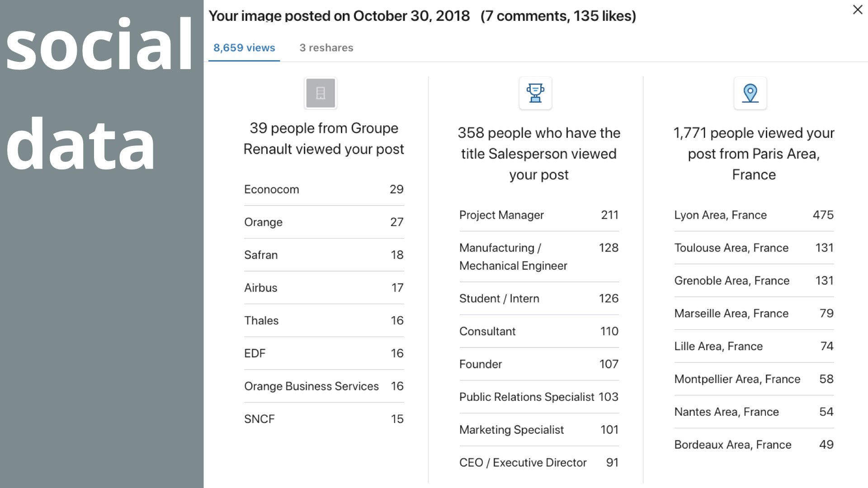
Task: Select Lyon Area, France location
Action: tap(754, 215)
